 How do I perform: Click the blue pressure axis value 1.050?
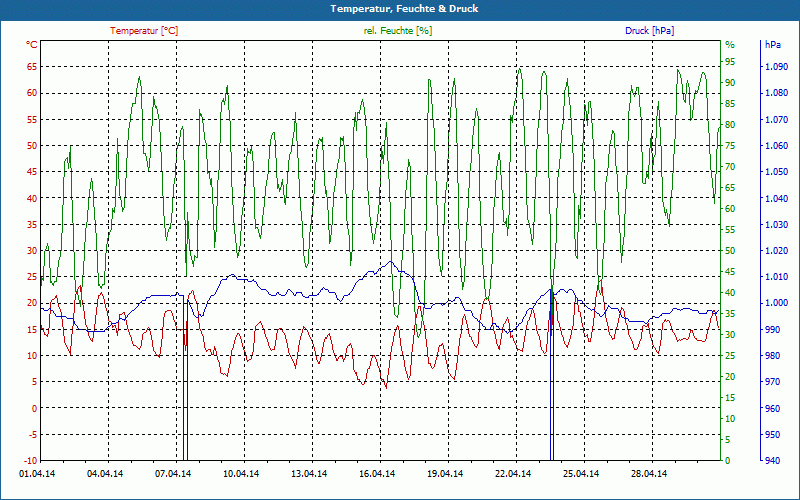click(x=776, y=172)
